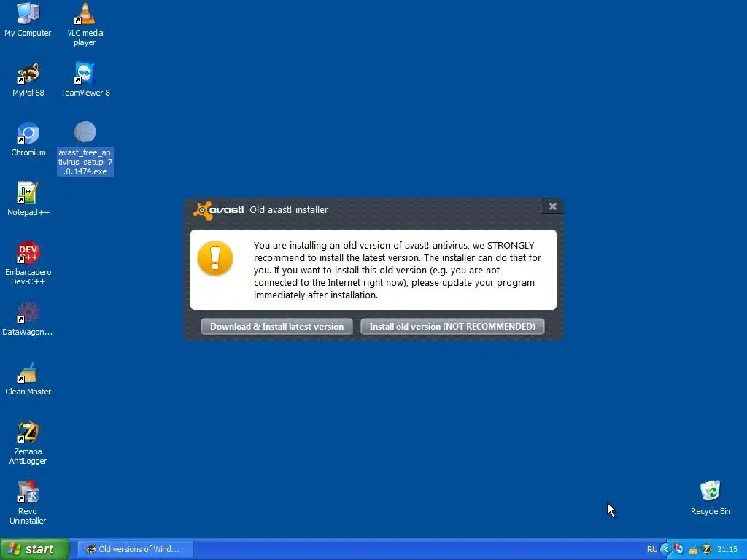Open DataWagon desktop shortcut
The width and height of the screenshot is (747, 560).
[x=28, y=319]
